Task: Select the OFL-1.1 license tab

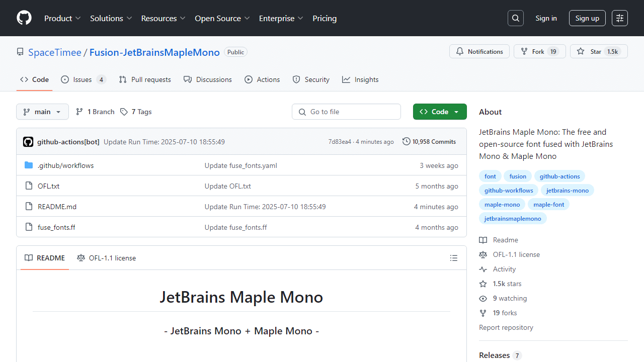Action: 106,258
